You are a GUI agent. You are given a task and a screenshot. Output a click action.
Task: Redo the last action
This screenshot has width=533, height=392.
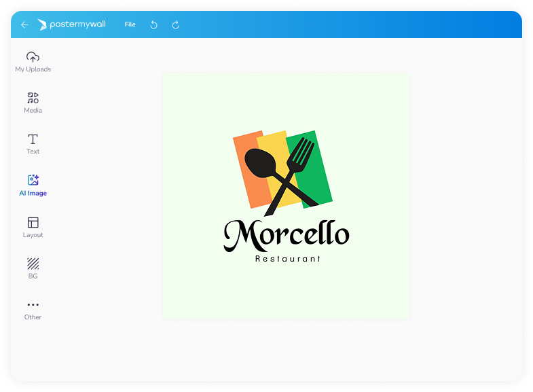[x=175, y=24]
